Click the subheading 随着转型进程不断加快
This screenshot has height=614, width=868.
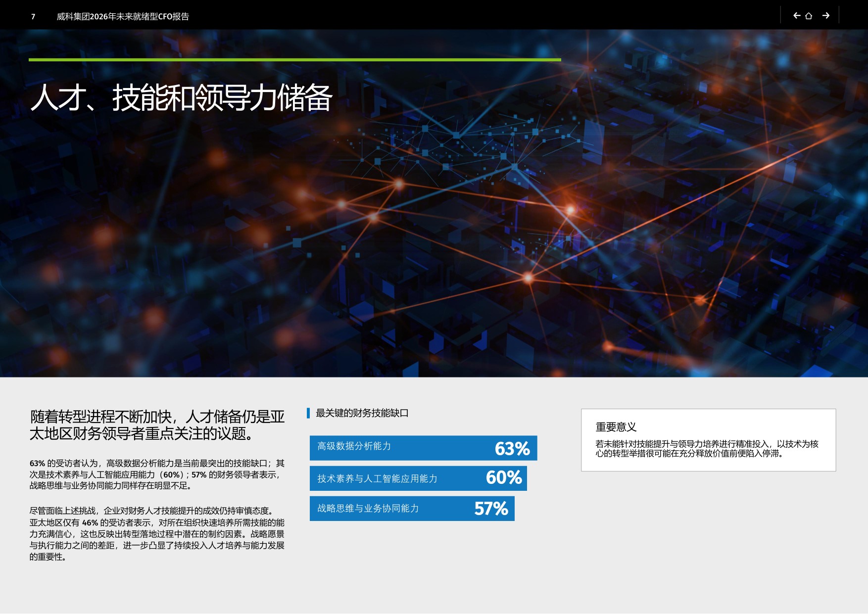(157, 425)
